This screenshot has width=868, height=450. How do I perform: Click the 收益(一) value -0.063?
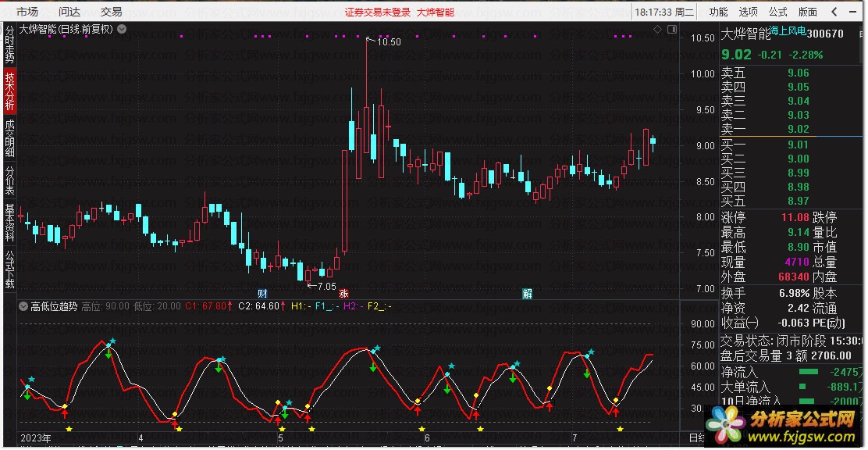pos(793,323)
